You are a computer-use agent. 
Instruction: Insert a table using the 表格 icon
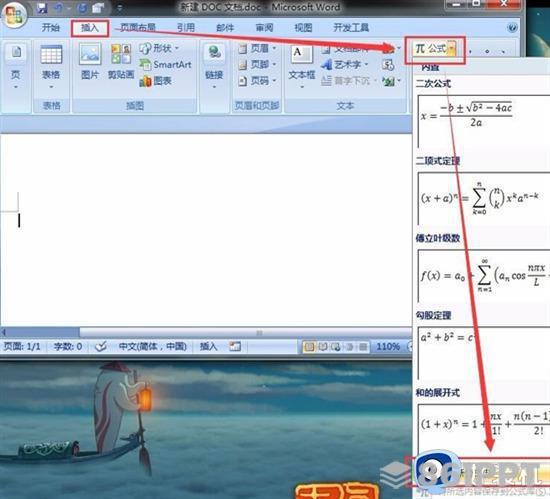pos(51,66)
